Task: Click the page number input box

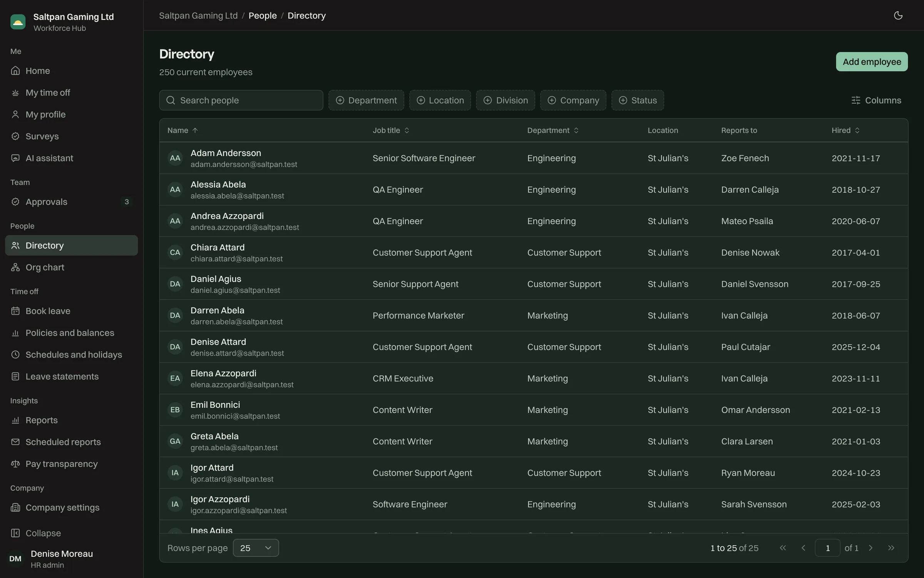Action: pos(827,548)
